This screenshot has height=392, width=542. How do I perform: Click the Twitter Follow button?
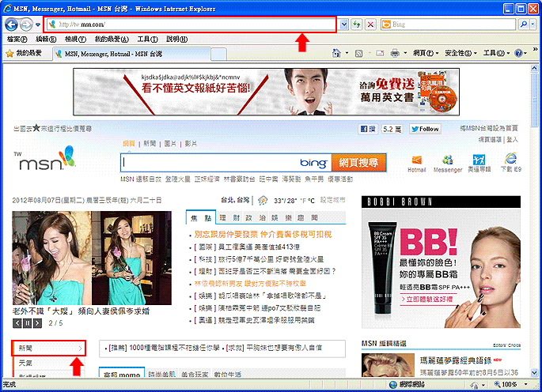[x=425, y=129]
